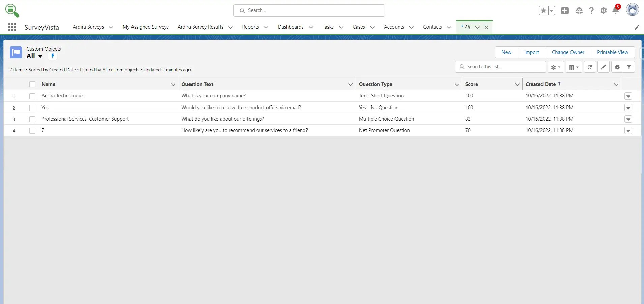Open the Dashboards tab
The image size is (644, 304).
tap(291, 27)
